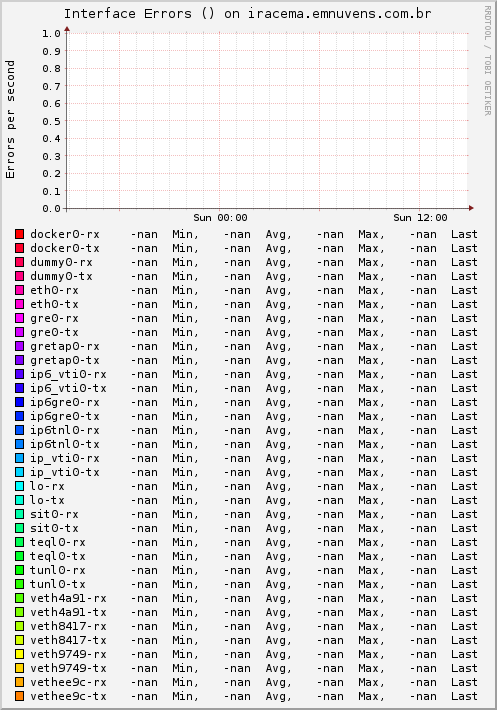Click the docker0-tx legend color square
This screenshot has height=710, width=497.
tap(19, 248)
